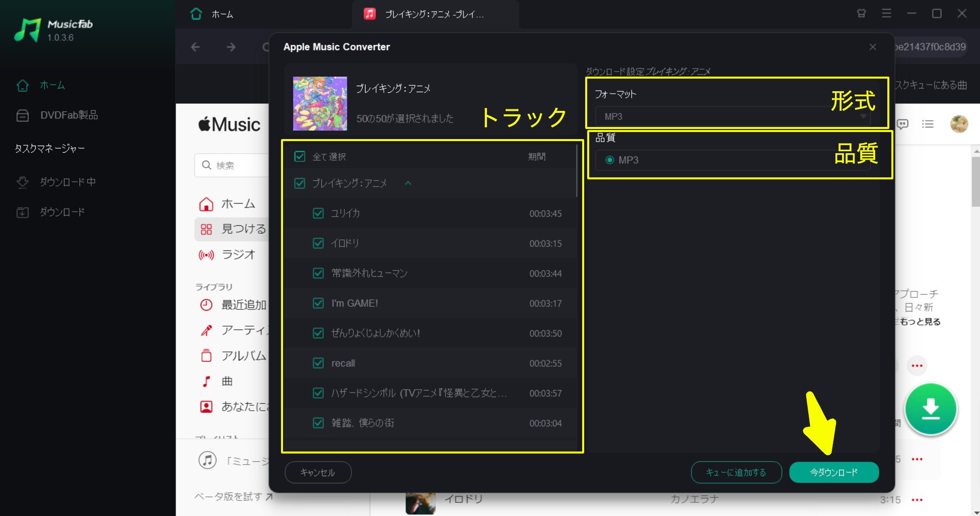980x516 pixels.
Task: Open the more menu for イロドリ 3:15 row
Action: pos(917,500)
